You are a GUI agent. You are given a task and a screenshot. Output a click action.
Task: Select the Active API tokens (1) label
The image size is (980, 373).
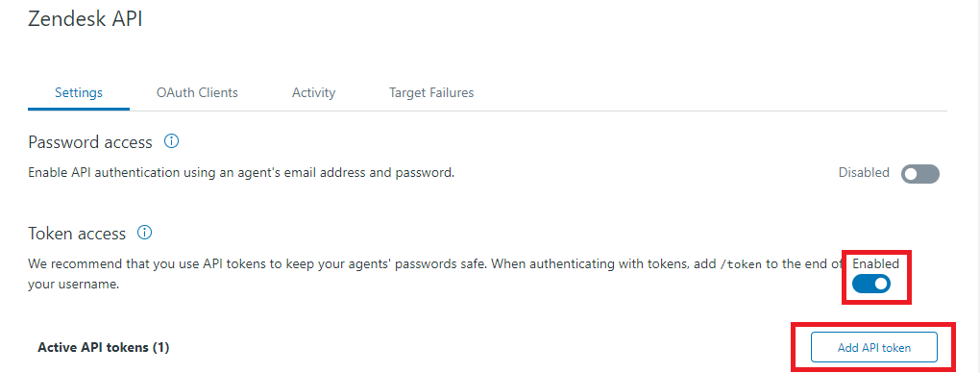point(104,347)
